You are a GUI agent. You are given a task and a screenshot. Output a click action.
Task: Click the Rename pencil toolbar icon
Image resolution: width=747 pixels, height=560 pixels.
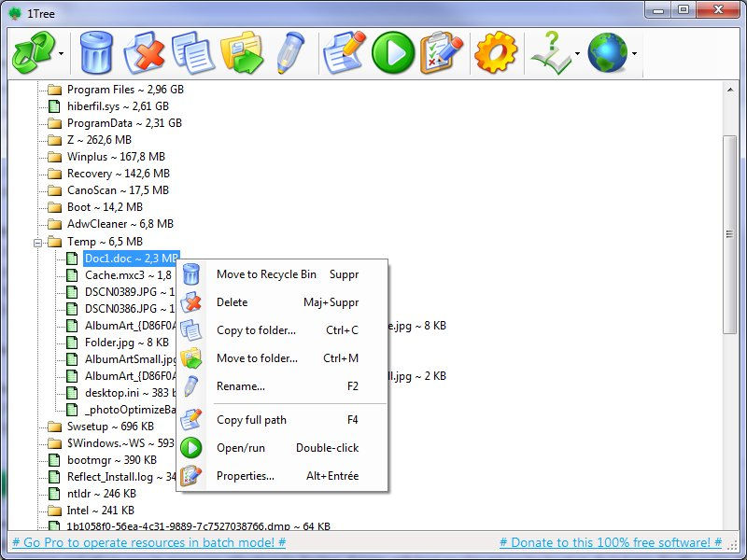pyautogui.click(x=289, y=53)
